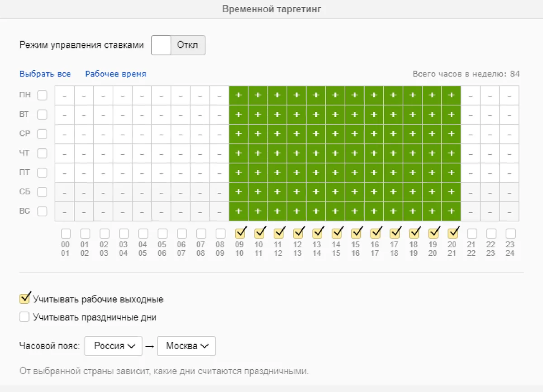The height and width of the screenshot is (392, 543).
Task: Uncheck 'Учитывать рабочие выходные' checkbox
Action: tap(24, 299)
